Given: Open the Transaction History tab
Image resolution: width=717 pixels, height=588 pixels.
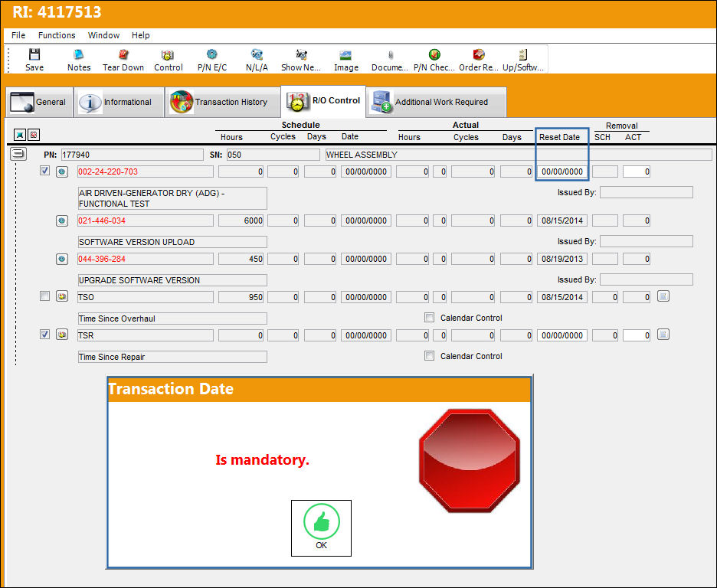Looking at the screenshot, I should tap(223, 102).
